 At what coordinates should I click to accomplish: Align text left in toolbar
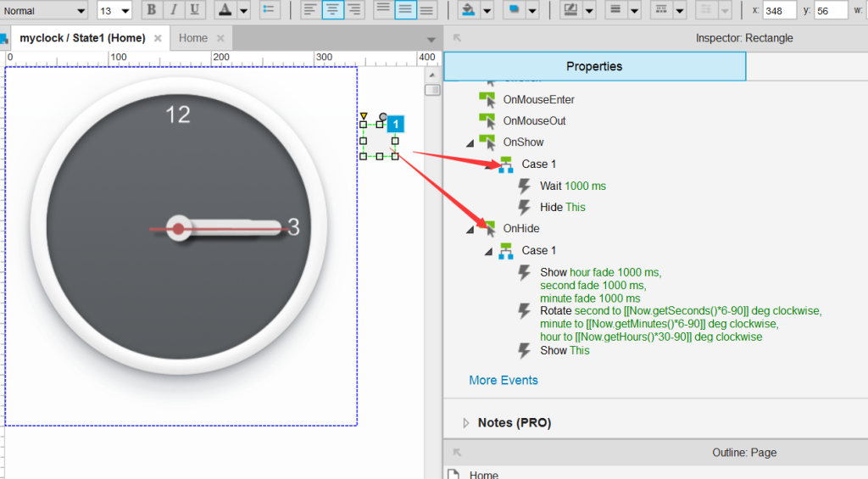tap(310, 10)
